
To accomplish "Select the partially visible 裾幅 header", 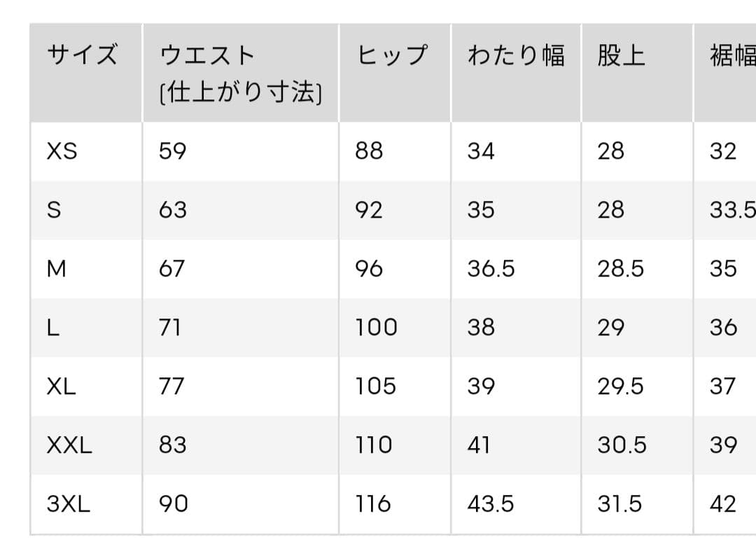I will point(732,55).
